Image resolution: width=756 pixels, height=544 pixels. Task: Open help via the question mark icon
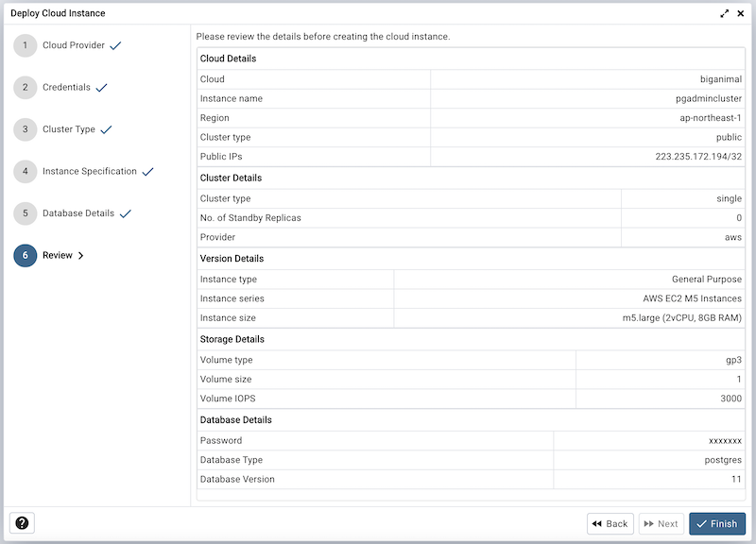point(21,522)
